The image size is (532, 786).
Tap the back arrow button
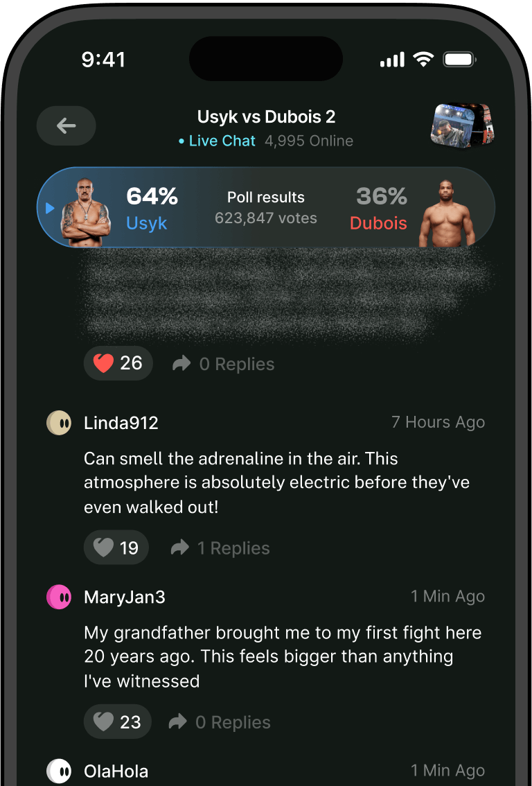click(x=66, y=126)
